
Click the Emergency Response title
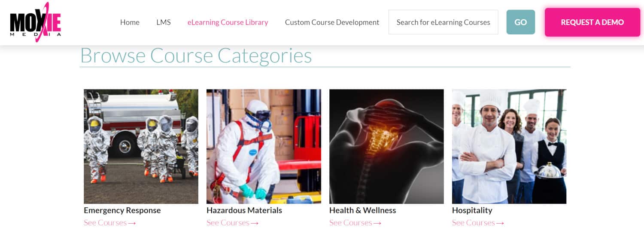122,210
